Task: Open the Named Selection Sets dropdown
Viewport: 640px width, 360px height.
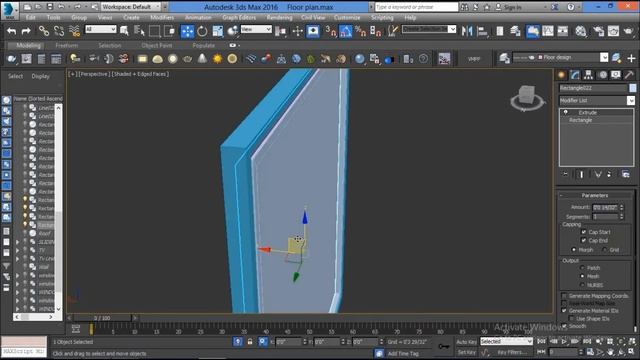Action: (x=429, y=29)
